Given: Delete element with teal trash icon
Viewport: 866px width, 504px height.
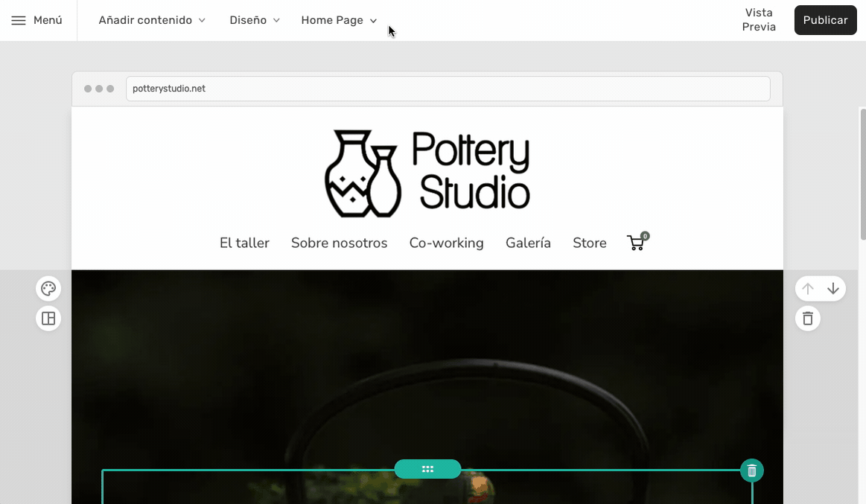Looking at the screenshot, I should (751, 470).
